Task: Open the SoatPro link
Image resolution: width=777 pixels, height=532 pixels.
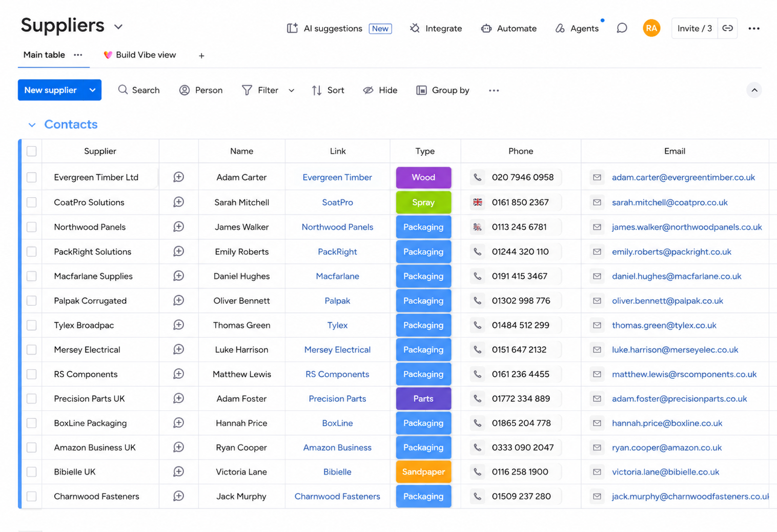Action: [337, 202]
